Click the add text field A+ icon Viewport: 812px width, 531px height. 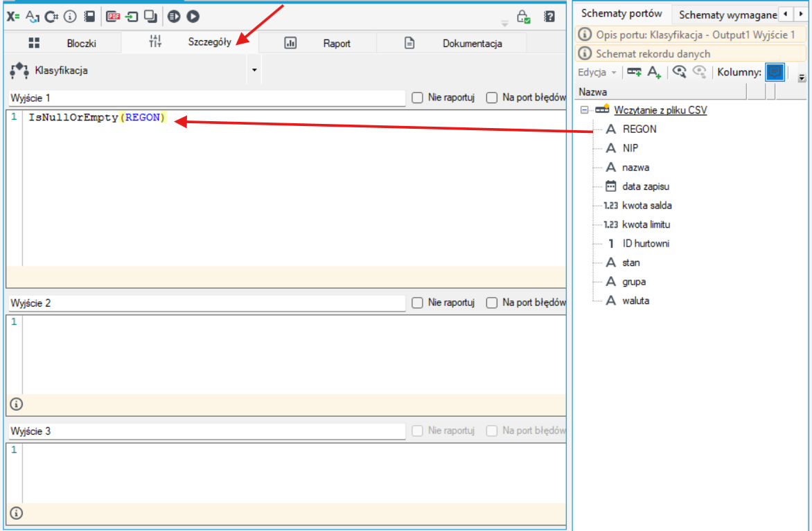point(655,72)
